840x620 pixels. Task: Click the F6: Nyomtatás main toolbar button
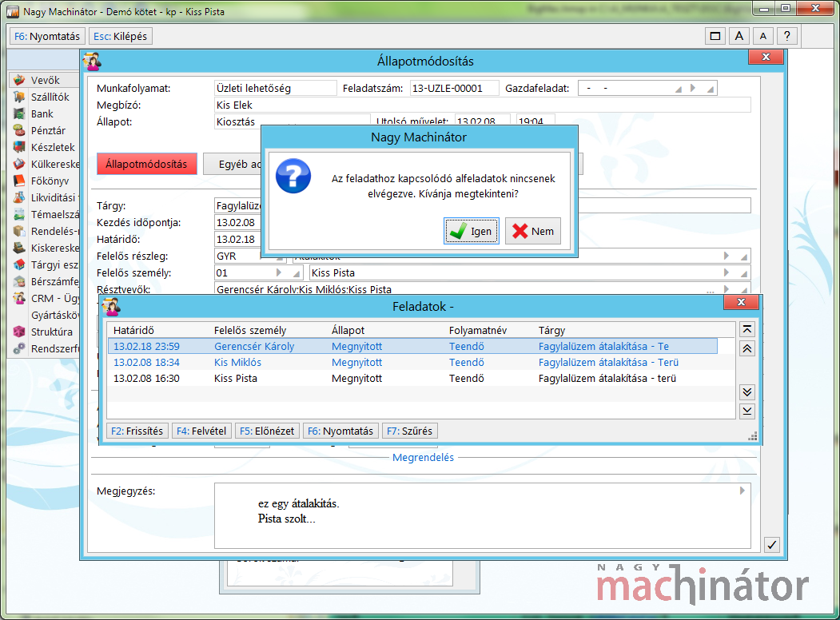[x=47, y=37]
